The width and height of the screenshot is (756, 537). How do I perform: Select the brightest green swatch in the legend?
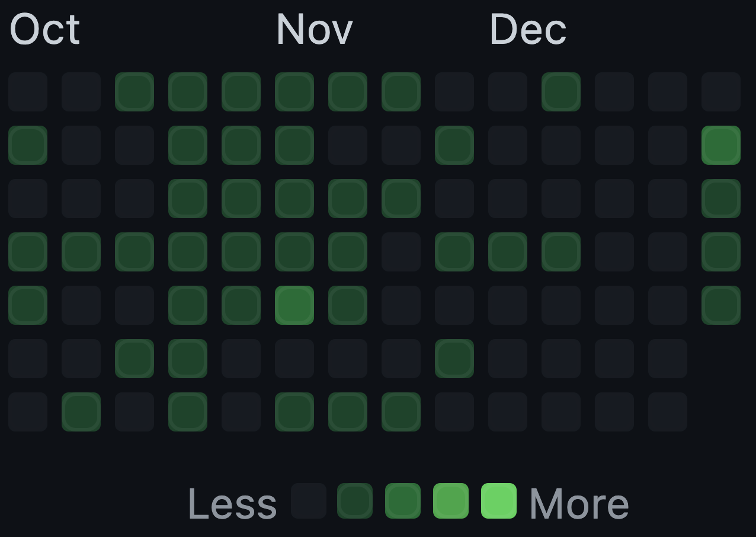pos(498,501)
